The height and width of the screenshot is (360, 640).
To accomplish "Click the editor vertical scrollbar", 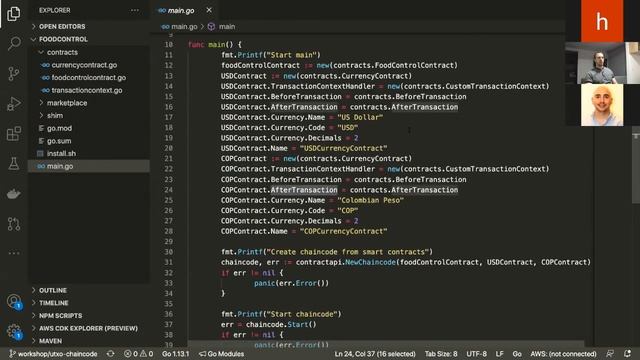I will click(x=636, y=165).
